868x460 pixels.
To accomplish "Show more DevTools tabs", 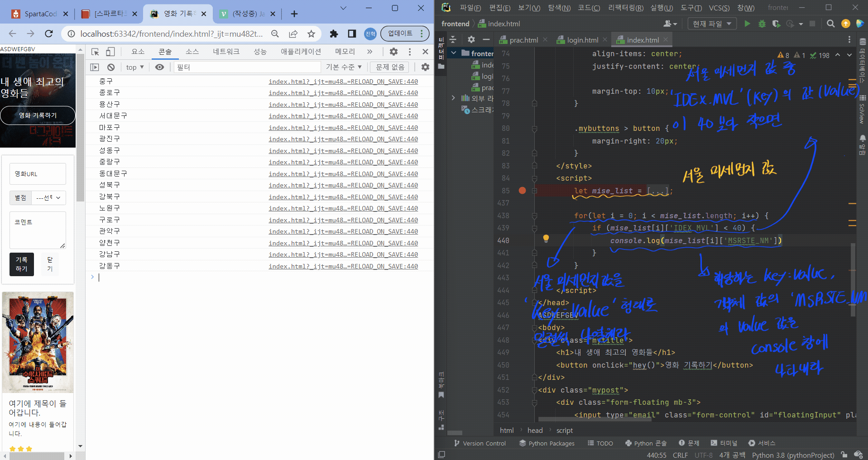I will [369, 52].
